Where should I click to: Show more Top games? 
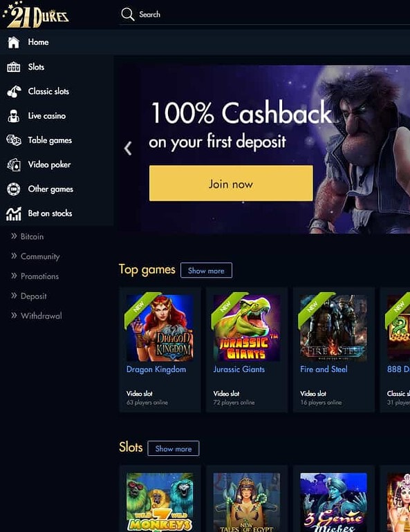pos(206,270)
